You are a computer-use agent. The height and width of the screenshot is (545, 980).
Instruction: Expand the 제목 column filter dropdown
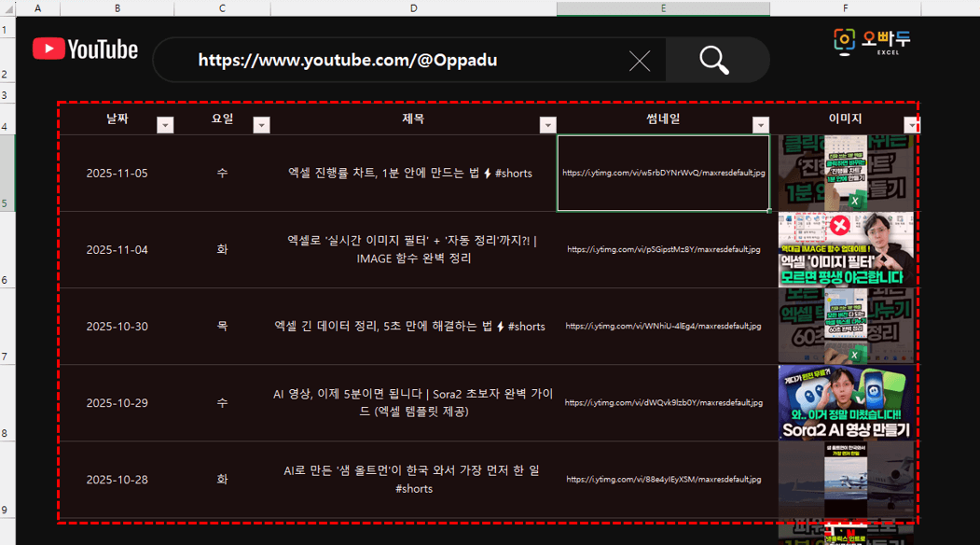[x=547, y=125]
